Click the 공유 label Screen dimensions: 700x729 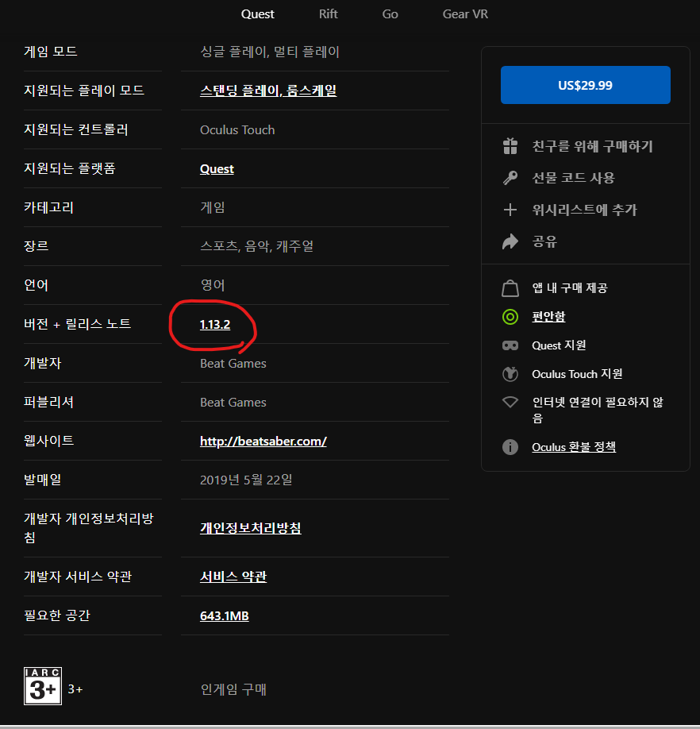click(x=544, y=241)
